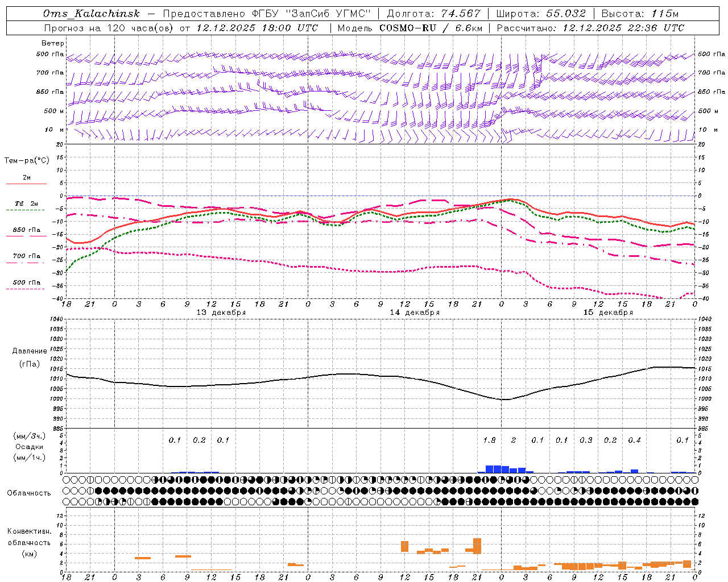The image size is (728, 582).
Task: Click the elevation label 'Высота: 115м'
Action: [640, 14]
